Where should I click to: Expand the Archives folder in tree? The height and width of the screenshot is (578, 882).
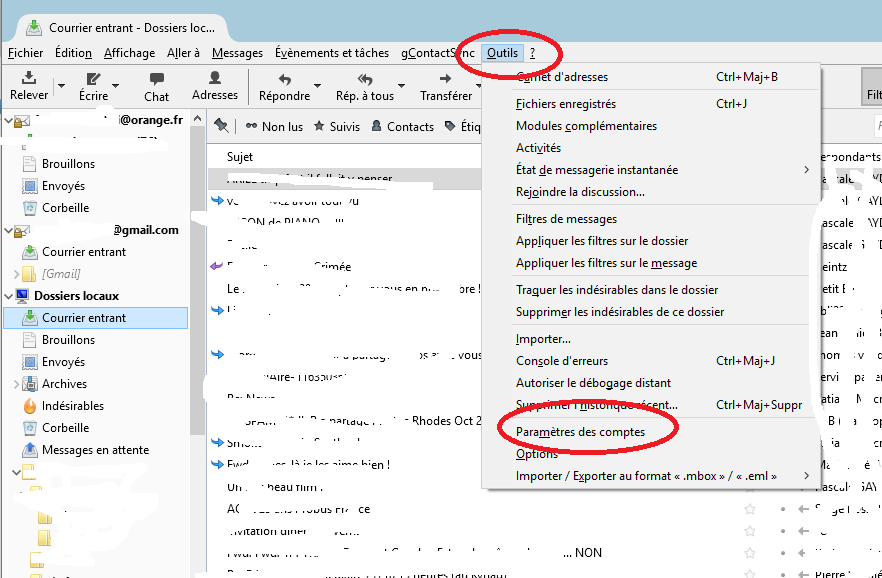coord(15,384)
